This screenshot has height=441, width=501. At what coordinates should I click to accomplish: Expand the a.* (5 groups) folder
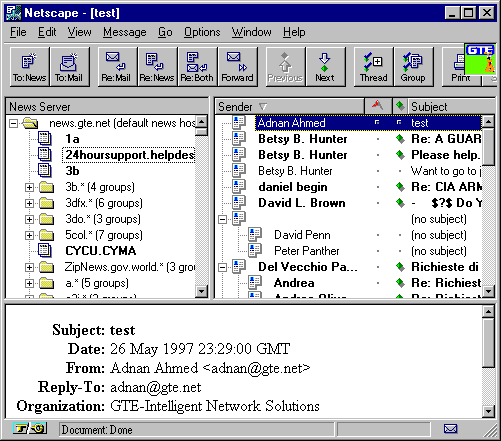pyautogui.click(x=29, y=283)
